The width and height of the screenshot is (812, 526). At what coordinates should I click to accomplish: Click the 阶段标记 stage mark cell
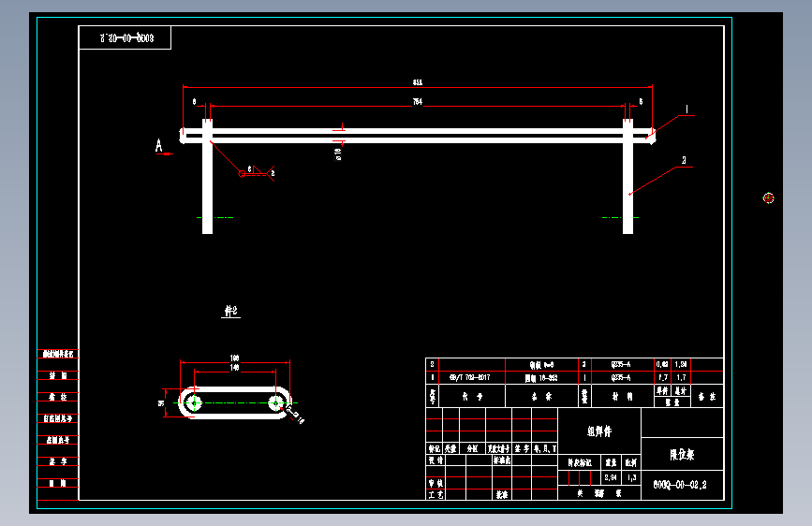[x=580, y=462]
